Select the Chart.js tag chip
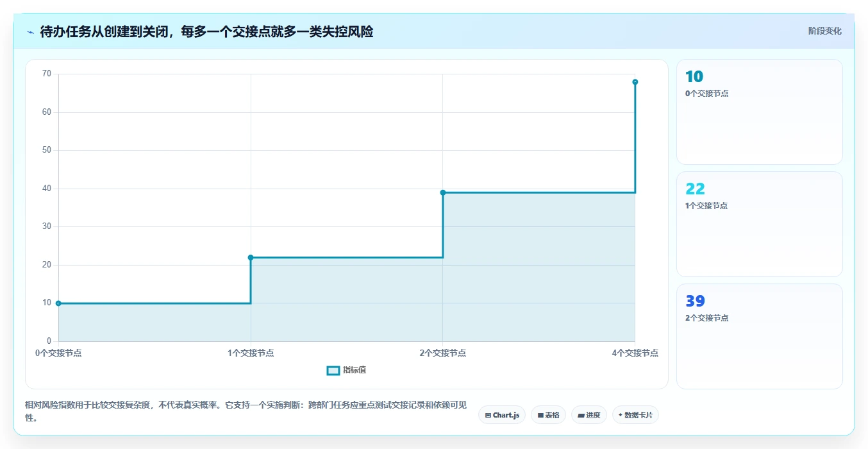 pos(502,415)
